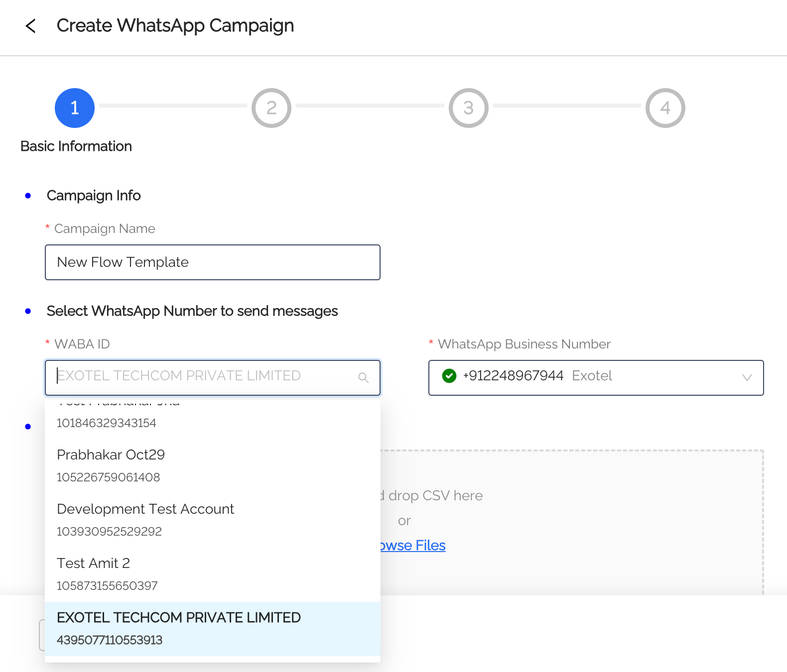This screenshot has height=672, width=787.
Task: Click the partially hidden button at bottom left
Action: pyautogui.click(x=42, y=635)
